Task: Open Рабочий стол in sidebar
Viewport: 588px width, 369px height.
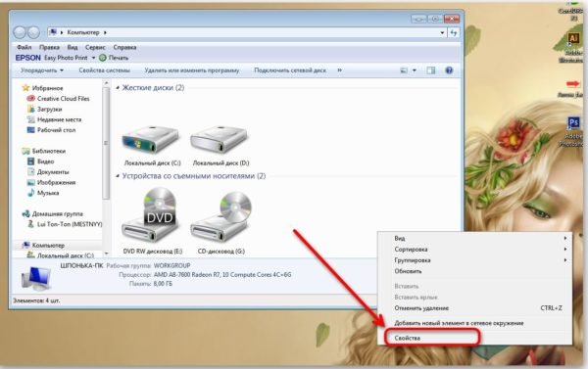Action: (x=56, y=130)
